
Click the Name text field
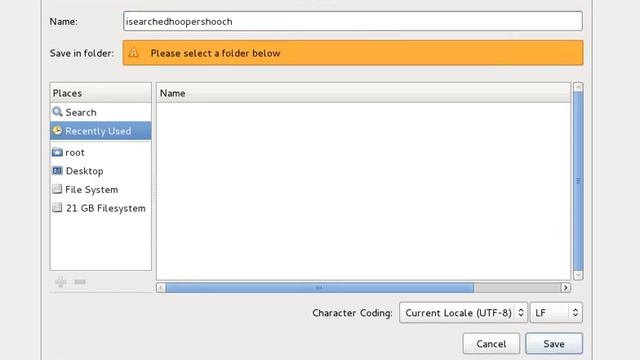[353, 21]
